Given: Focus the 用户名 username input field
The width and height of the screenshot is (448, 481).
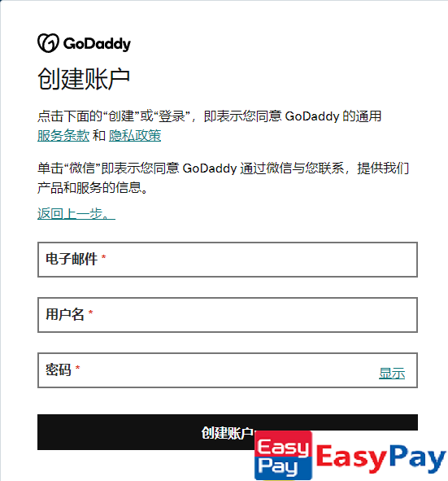Looking at the screenshot, I should tap(228, 315).
